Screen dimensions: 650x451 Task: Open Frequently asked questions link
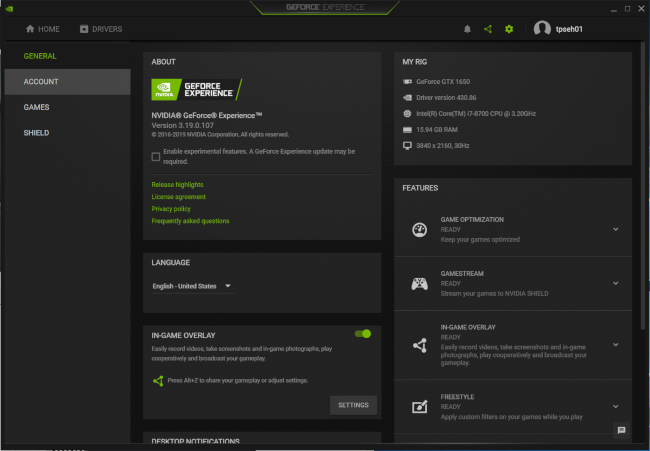190,221
